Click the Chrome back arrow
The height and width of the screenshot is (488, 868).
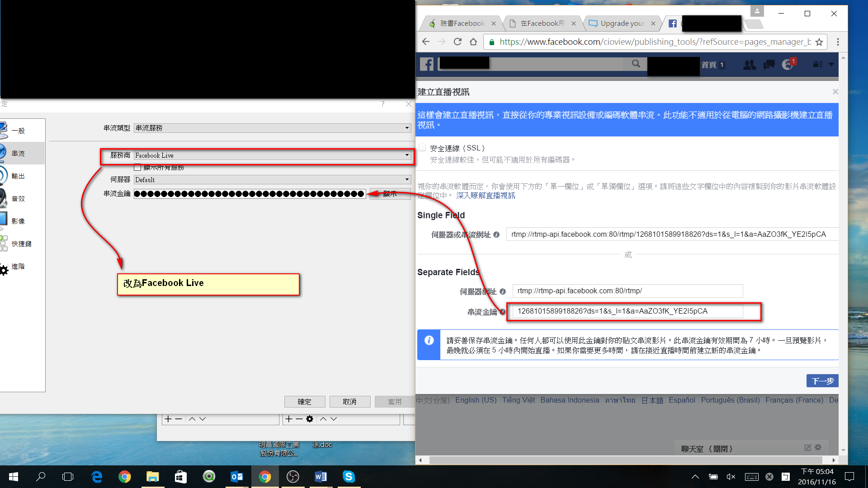[426, 42]
